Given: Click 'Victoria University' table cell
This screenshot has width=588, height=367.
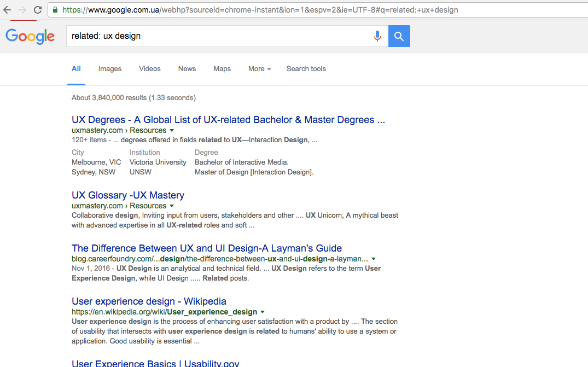Looking at the screenshot, I should [158, 162].
